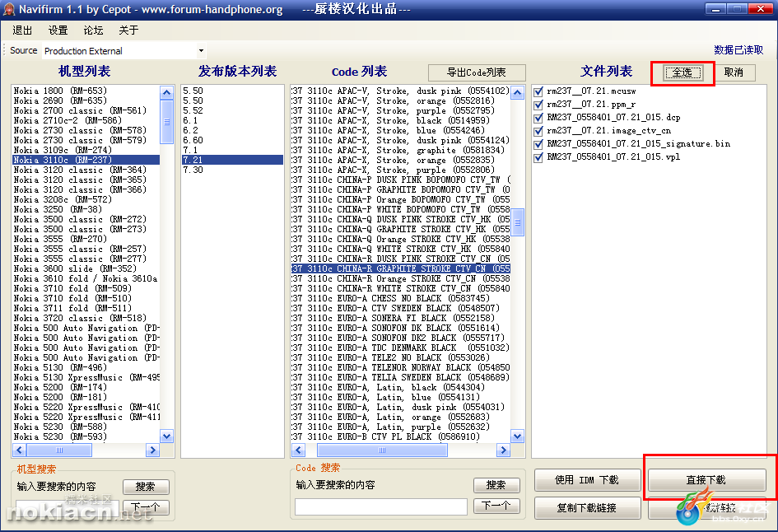Select Nokia 5230 (RM-588) model
This screenshot has width=778, height=532.
[x=86, y=427]
